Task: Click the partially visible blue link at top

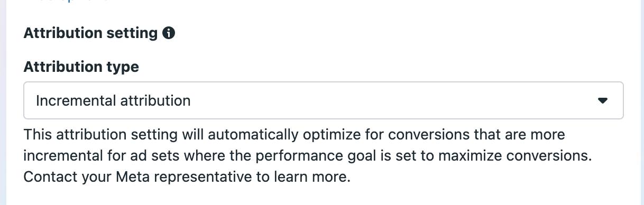Action: (69, 1)
